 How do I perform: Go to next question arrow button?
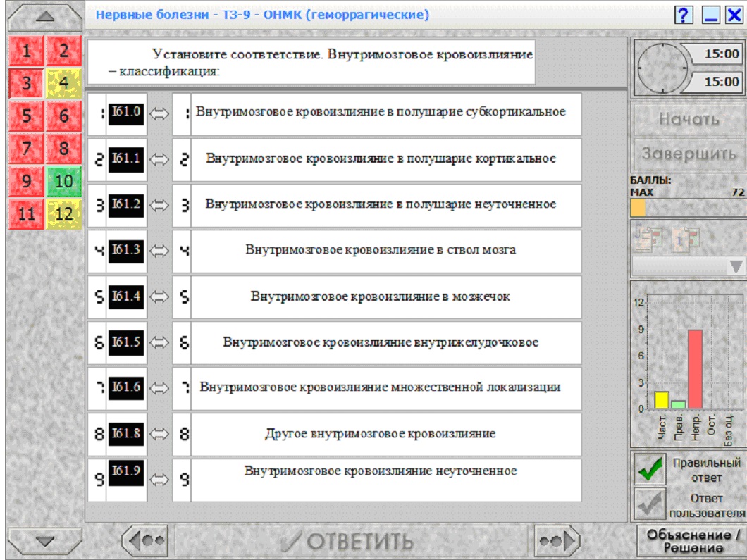pyautogui.click(x=557, y=540)
